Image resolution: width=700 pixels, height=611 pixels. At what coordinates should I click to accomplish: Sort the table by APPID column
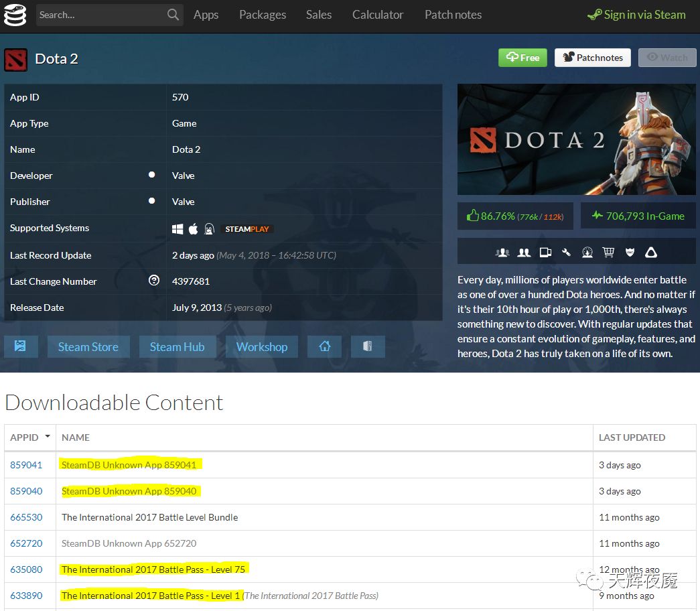pos(30,437)
